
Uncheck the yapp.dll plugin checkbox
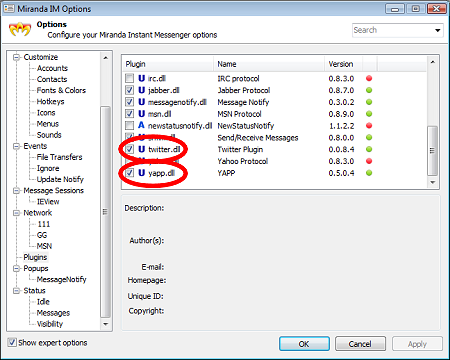(x=129, y=173)
